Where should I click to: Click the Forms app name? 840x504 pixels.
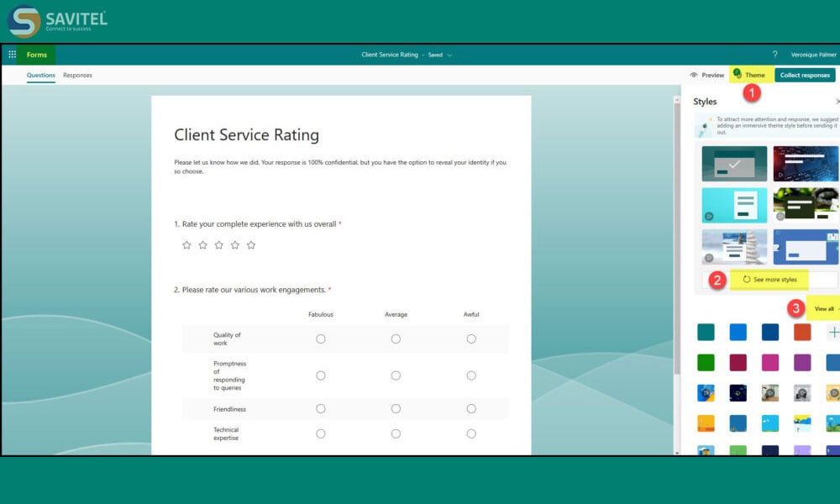36,55
